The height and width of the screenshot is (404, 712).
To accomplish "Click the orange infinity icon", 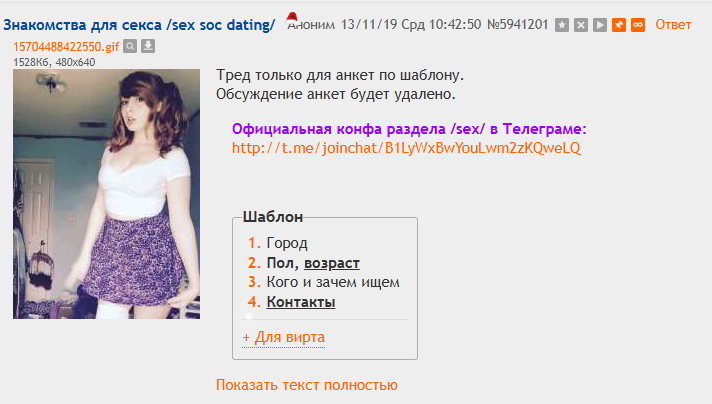I will pos(638,25).
